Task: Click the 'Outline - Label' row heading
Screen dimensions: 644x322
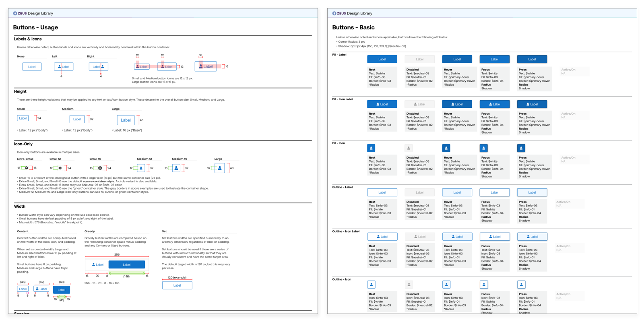Action: point(342,187)
